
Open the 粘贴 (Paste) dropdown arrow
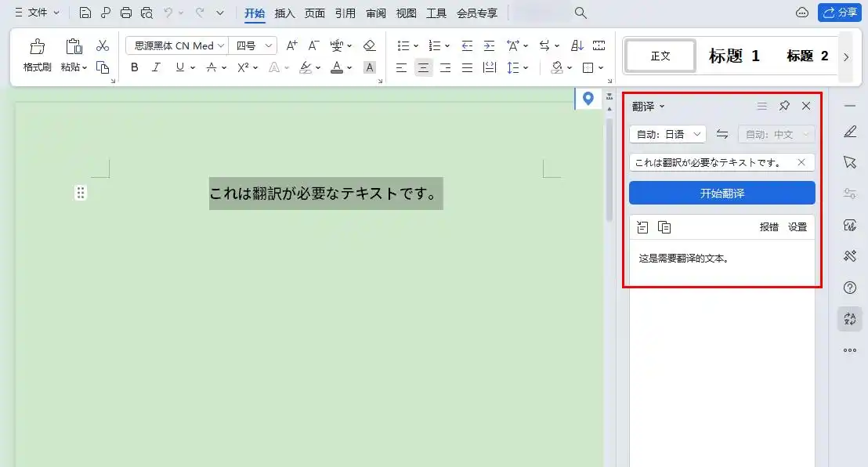[85, 67]
